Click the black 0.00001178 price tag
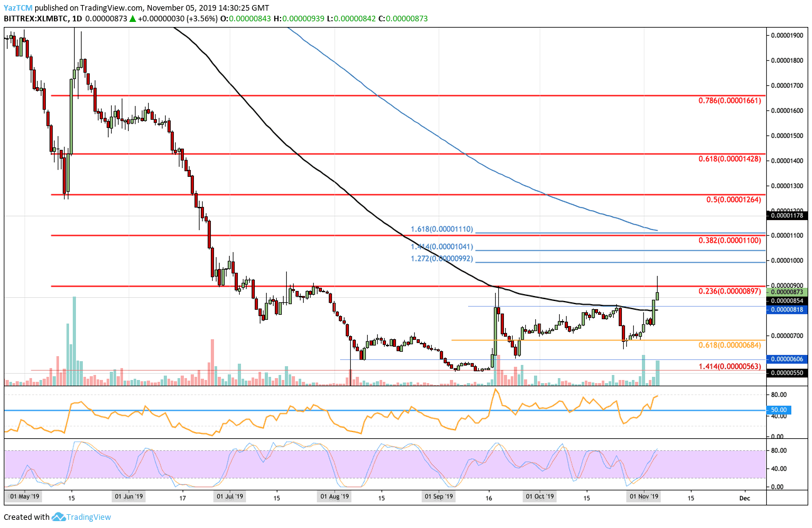The width and height of the screenshot is (812, 528). (x=788, y=216)
